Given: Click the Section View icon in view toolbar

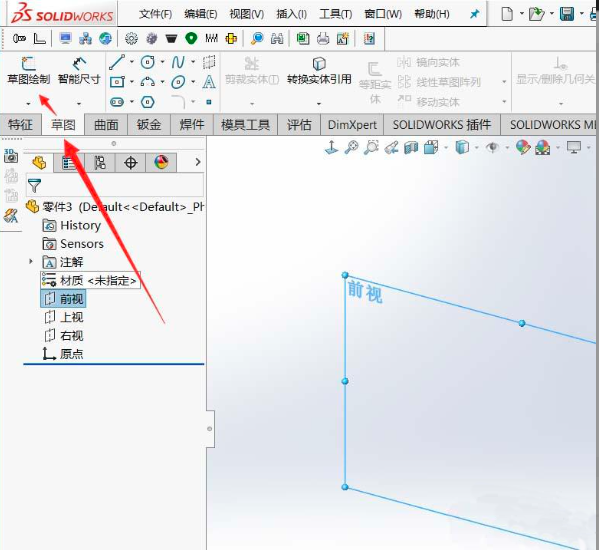Looking at the screenshot, I should 411,147.
